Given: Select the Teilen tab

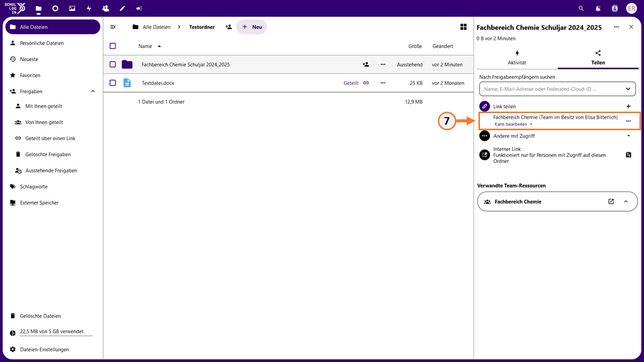Looking at the screenshot, I should tap(598, 57).
